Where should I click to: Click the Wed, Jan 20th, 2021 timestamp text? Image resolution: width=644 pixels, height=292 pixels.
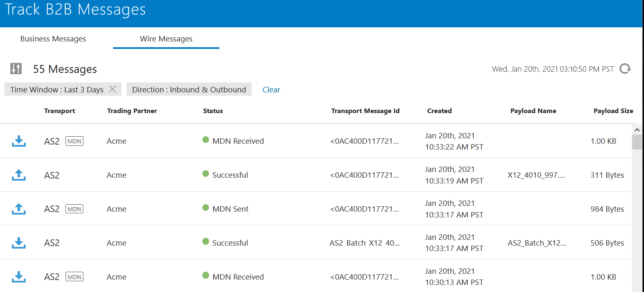click(x=553, y=69)
